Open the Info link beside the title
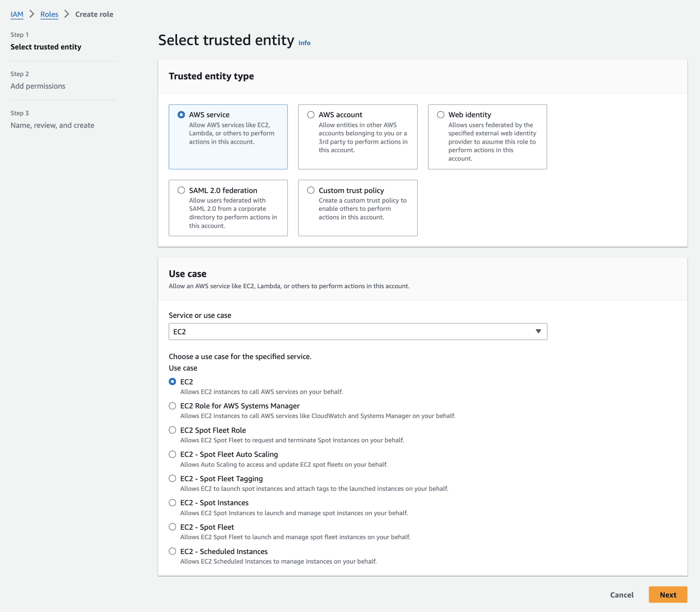 304,43
